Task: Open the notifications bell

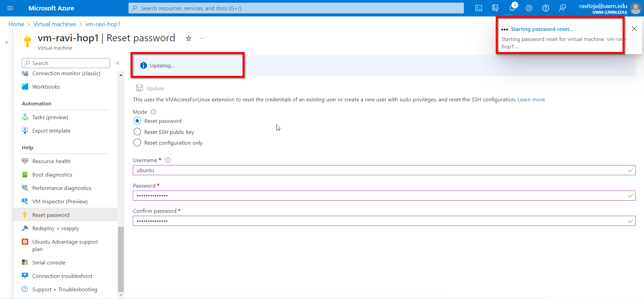Action: pyautogui.click(x=512, y=8)
